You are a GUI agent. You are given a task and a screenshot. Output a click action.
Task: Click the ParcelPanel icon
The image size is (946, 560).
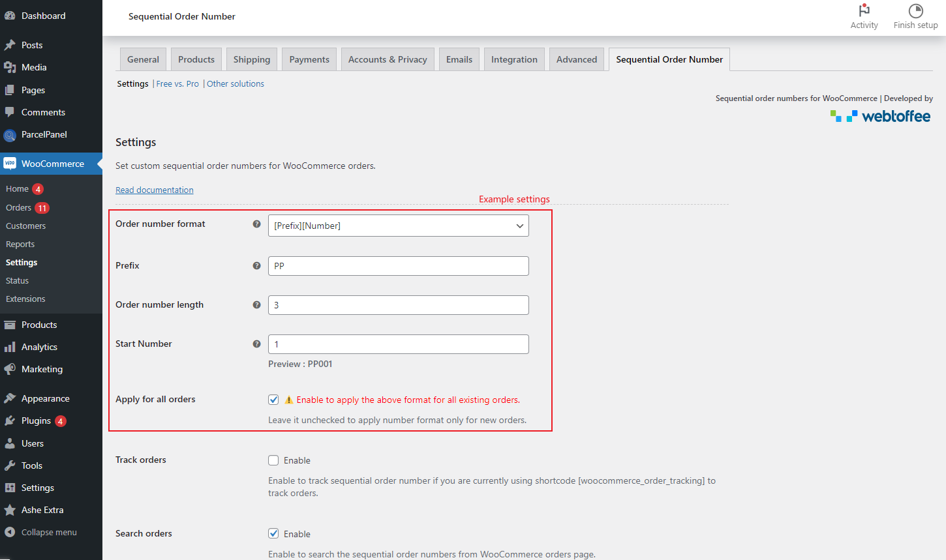(10, 135)
